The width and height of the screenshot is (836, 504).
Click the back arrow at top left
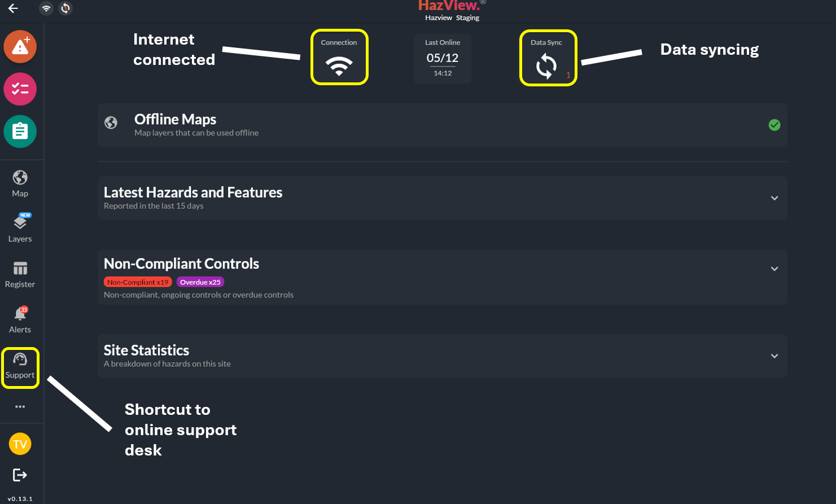13,8
